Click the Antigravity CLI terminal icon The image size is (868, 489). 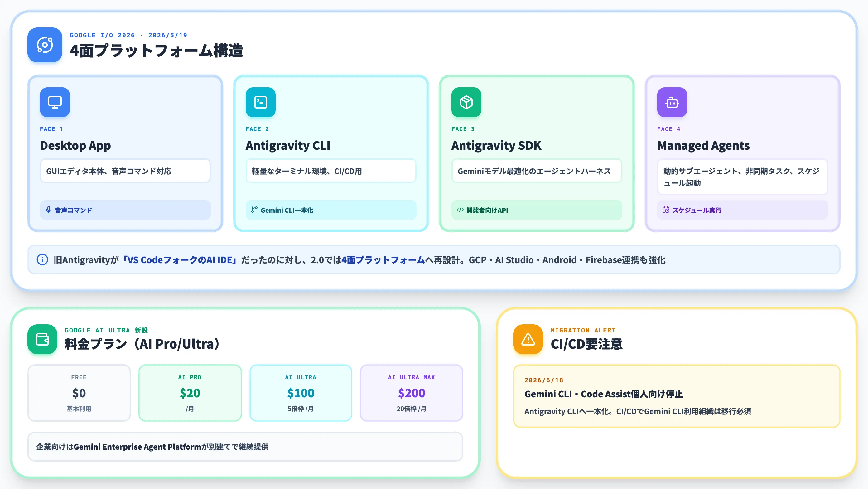click(260, 102)
